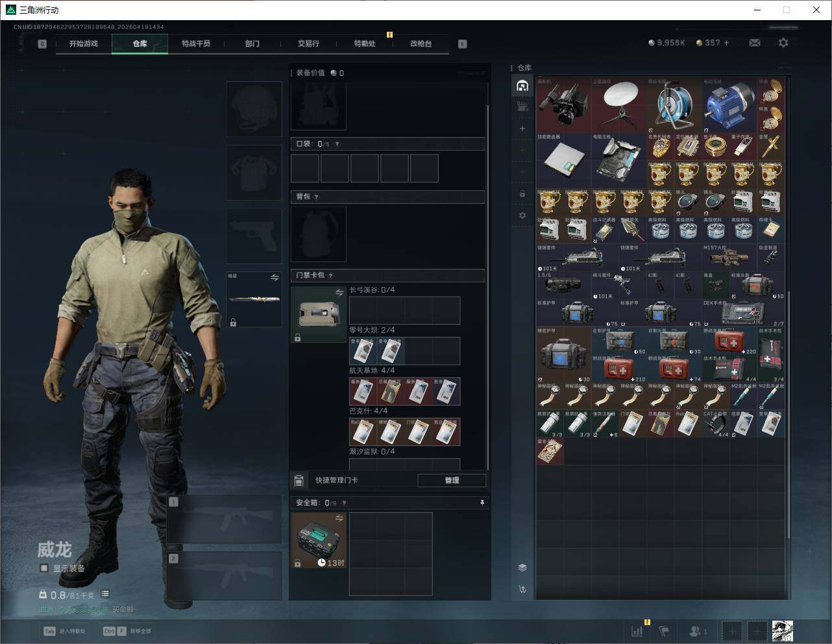Expand next tabs with right nav arrow
832x644 pixels.
[462, 44]
